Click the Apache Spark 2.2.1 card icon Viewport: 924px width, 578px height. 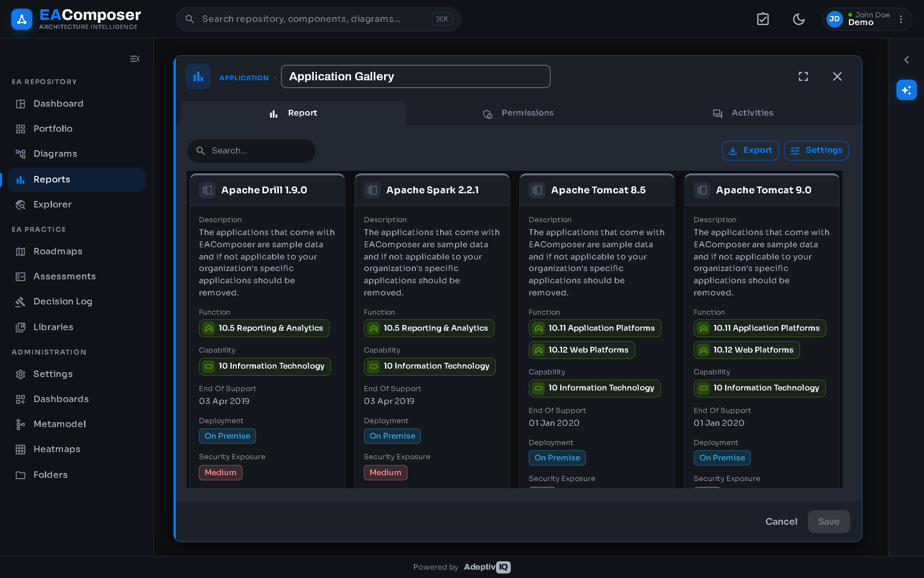pos(372,190)
